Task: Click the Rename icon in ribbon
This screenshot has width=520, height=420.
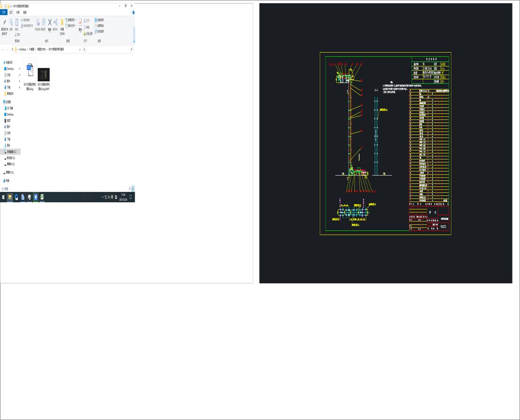Action: click(x=55, y=22)
